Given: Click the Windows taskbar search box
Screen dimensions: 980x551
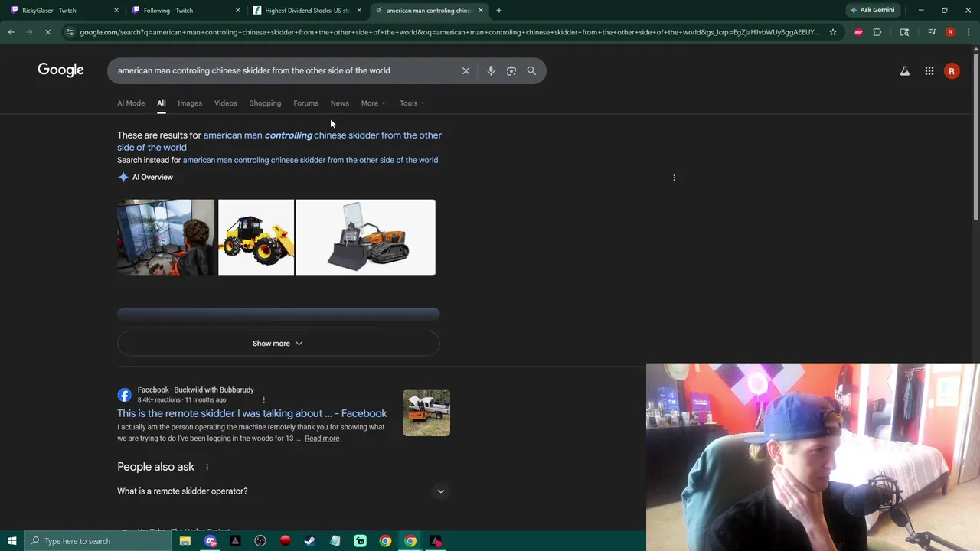Looking at the screenshot, I should click(98, 541).
